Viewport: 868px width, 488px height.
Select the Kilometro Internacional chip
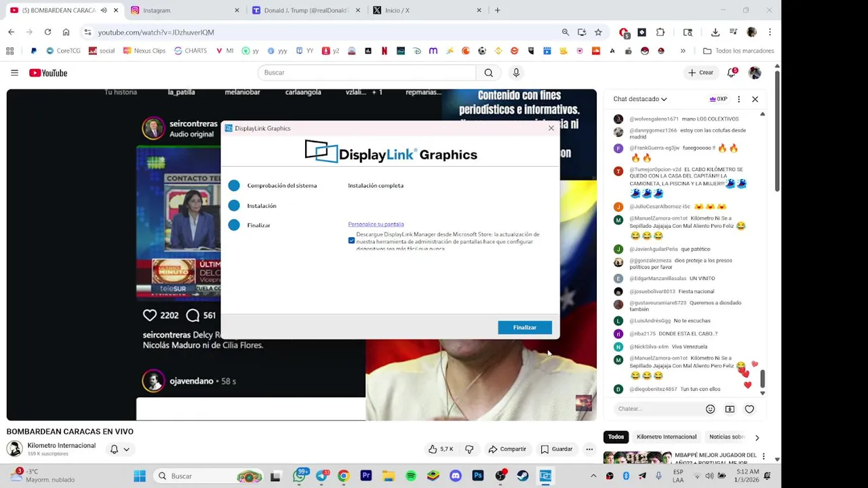(667, 437)
